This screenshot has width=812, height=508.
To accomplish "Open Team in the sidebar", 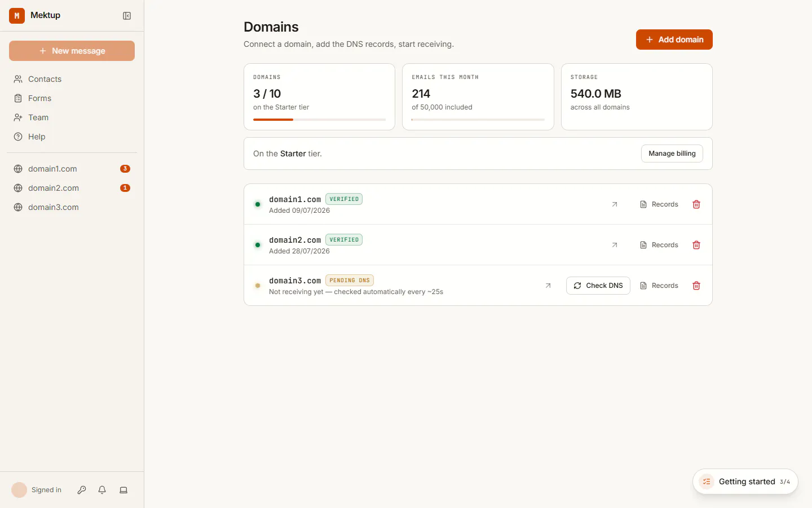I will click(x=72, y=117).
